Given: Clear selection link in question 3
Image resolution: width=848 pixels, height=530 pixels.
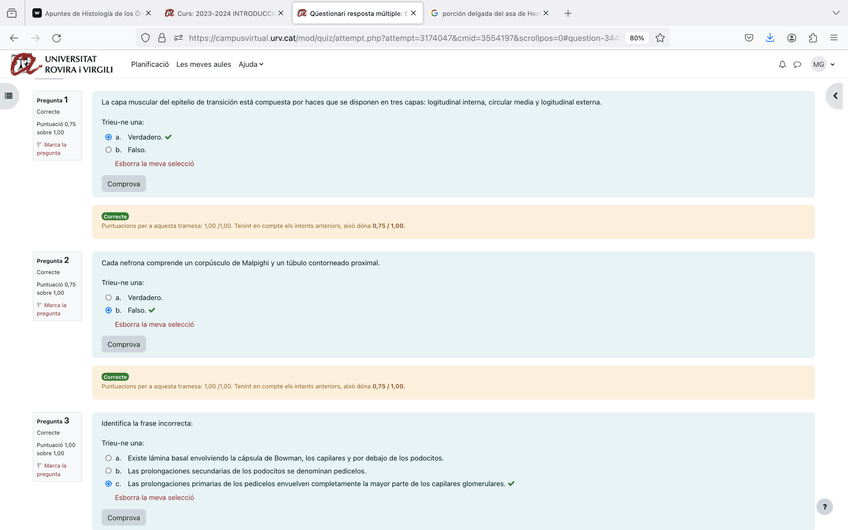Looking at the screenshot, I should pyautogui.click(x=154, y=498).
